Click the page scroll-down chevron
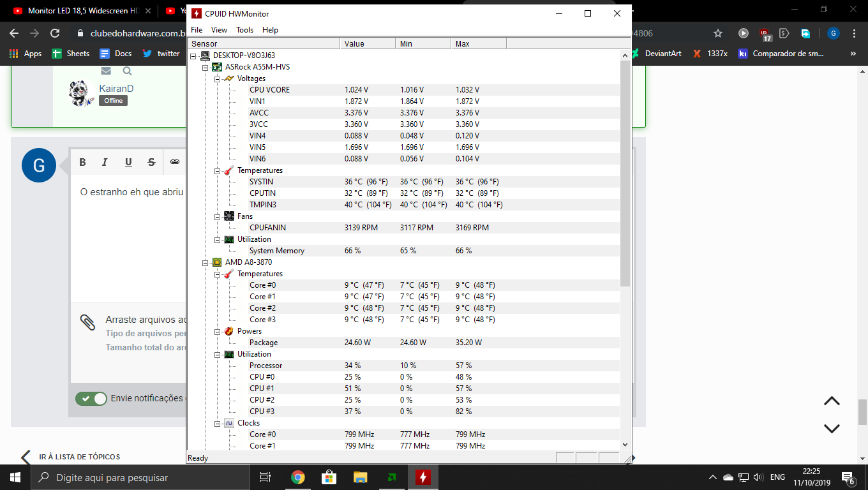Screen dimensions: 868x490 [x=832, y=429]
